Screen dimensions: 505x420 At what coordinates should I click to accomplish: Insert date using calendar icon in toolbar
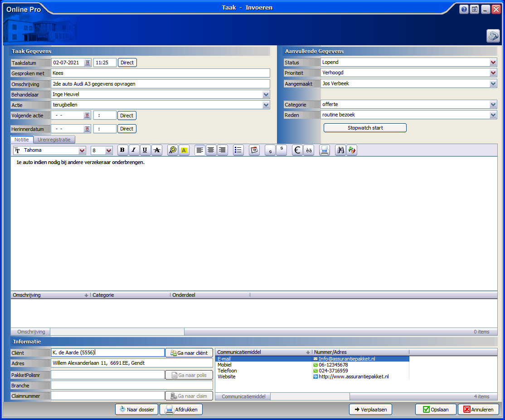point(254,150)
